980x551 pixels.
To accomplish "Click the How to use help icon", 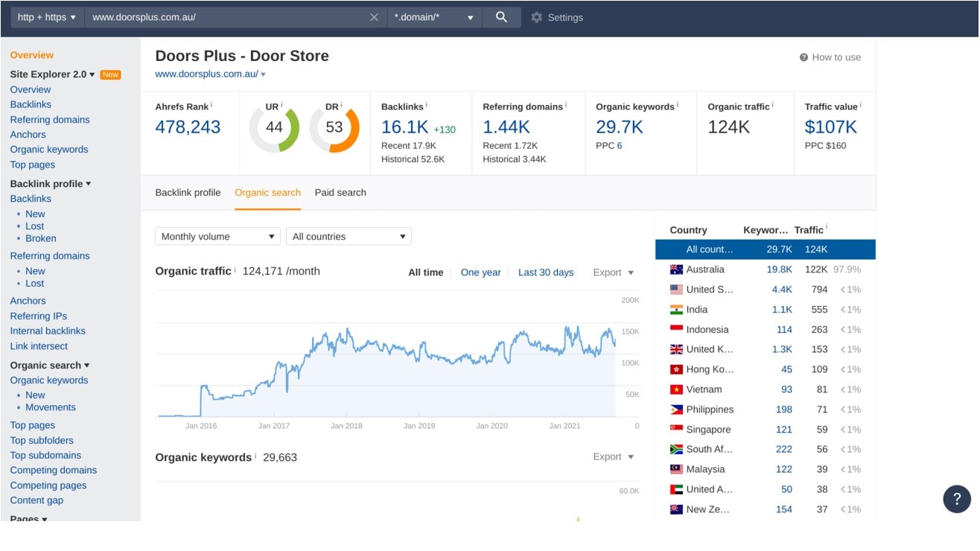I will 804,57.
